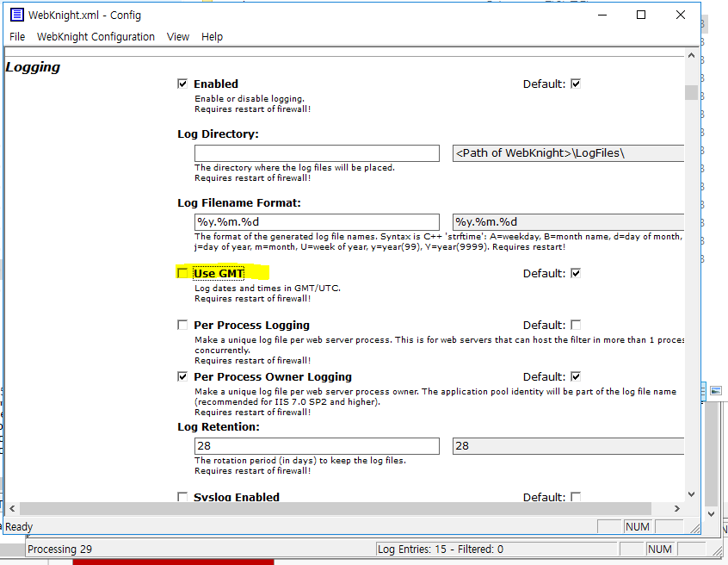The image size is (728, 565).
Task: Click Default checkbox for Per Process Owner Logging
Action: pyautogui.click(x=576, y=376)
